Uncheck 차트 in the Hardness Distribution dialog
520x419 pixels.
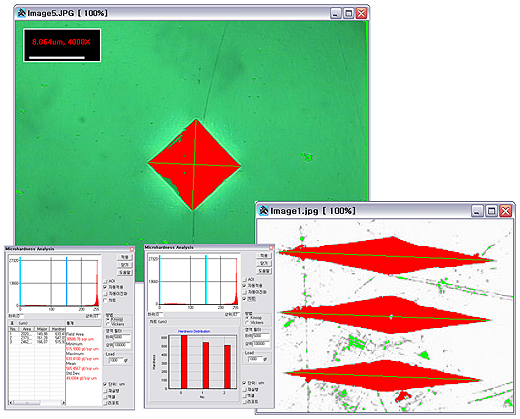point(245,299)
